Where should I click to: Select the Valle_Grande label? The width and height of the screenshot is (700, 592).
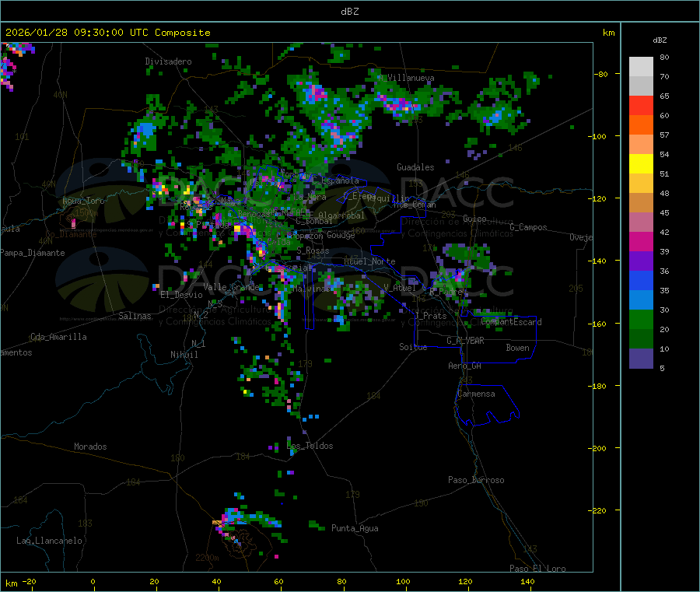click(x=231, y=287)
